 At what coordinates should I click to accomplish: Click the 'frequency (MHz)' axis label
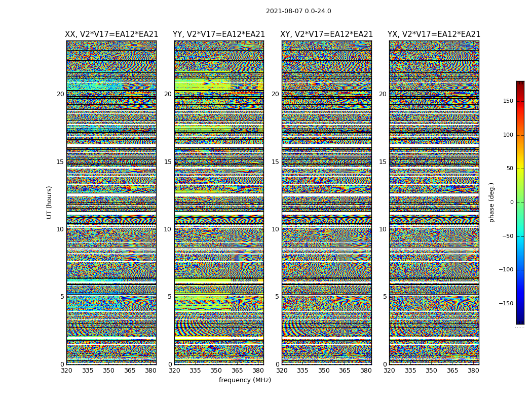(245, 380)
